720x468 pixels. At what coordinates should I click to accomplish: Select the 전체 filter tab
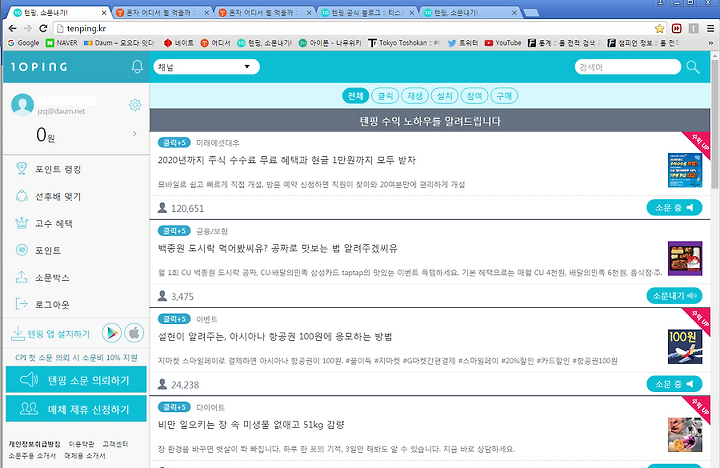coord(355,96)
